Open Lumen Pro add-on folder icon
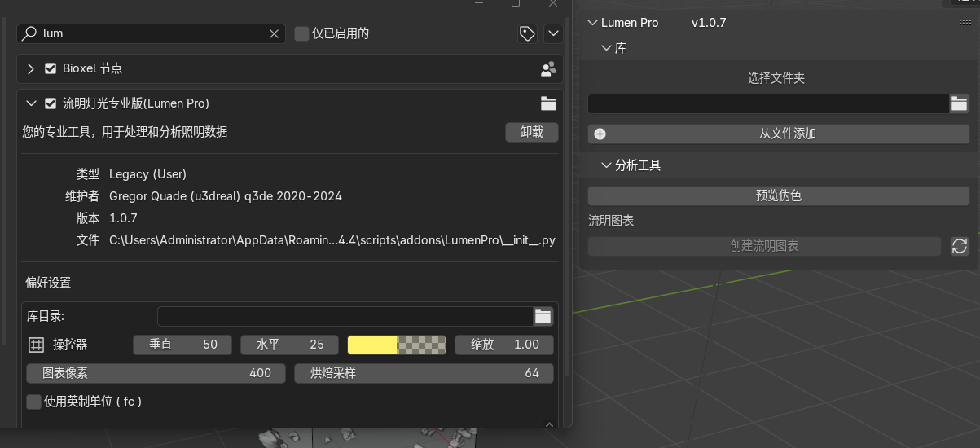 coord(548,103)
